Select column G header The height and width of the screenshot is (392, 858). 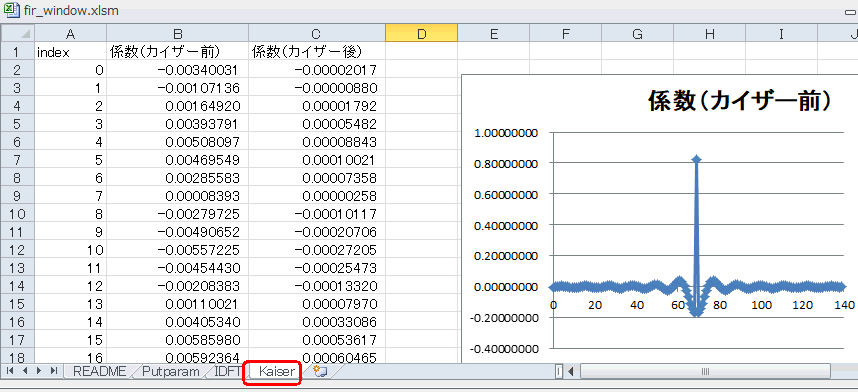tap(637, 33)
